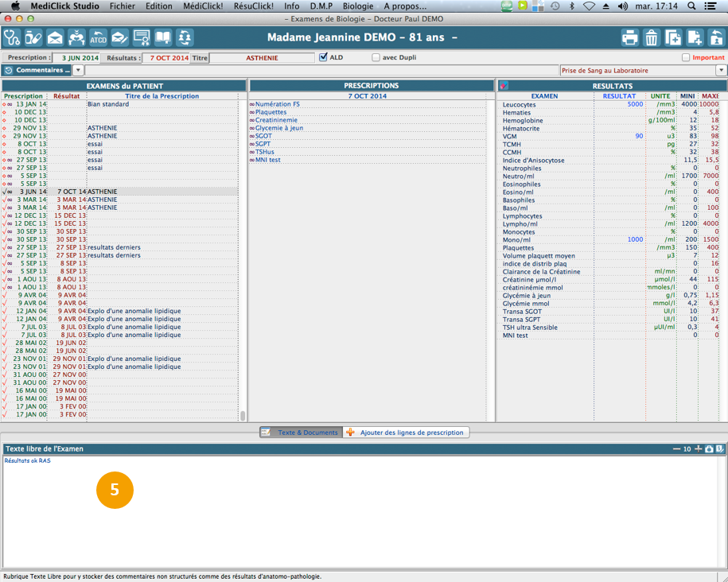Open the MédiClick! menu in the menu bar
728x582 pixels.
pos(203,6)
